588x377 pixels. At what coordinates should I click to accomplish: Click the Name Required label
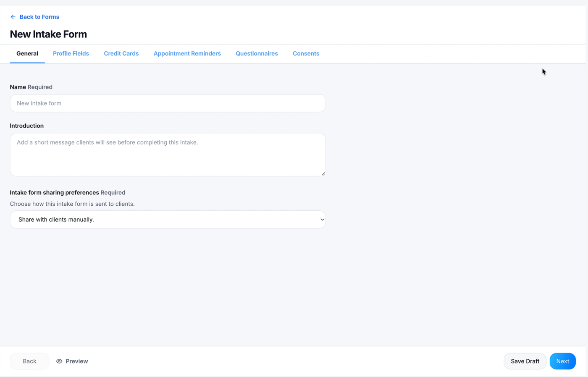[31, 87]
